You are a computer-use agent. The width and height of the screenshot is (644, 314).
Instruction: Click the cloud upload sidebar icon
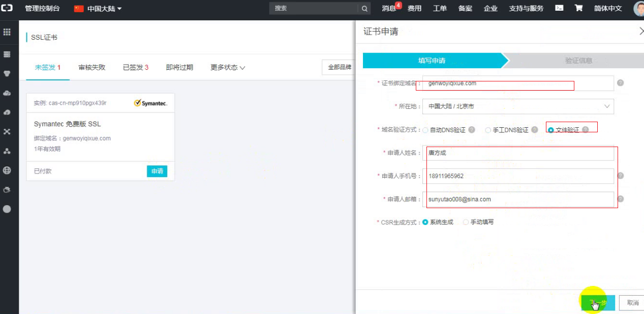(7, 112)
